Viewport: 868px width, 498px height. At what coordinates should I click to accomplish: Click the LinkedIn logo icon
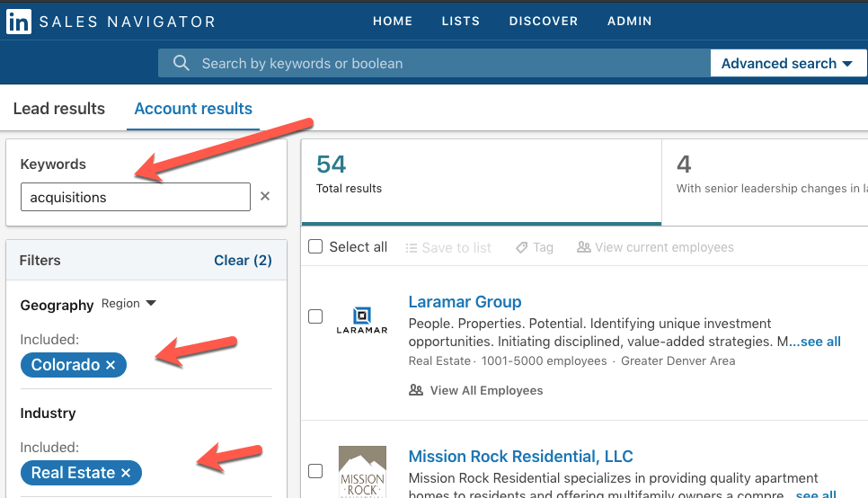[x=18, y=22]
